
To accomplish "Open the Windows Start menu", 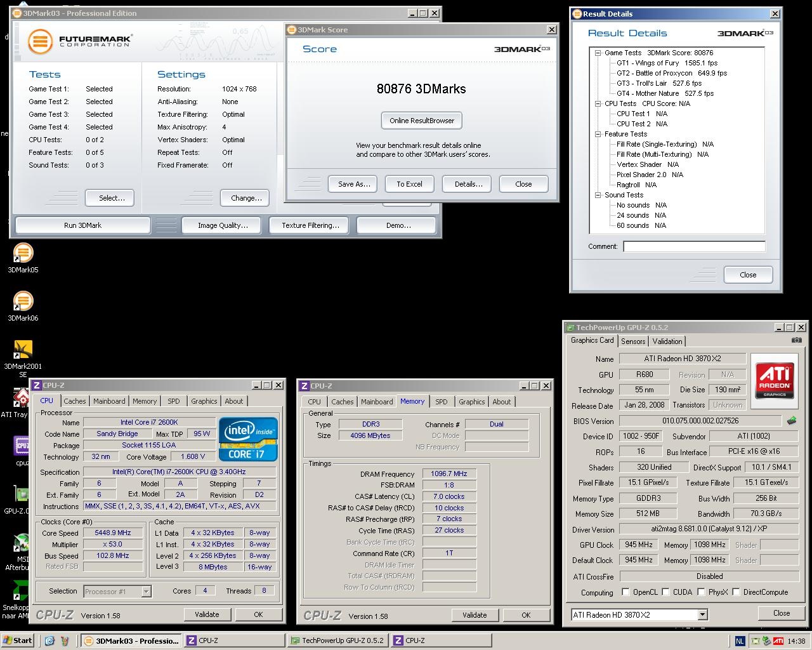I will [18, 640].
